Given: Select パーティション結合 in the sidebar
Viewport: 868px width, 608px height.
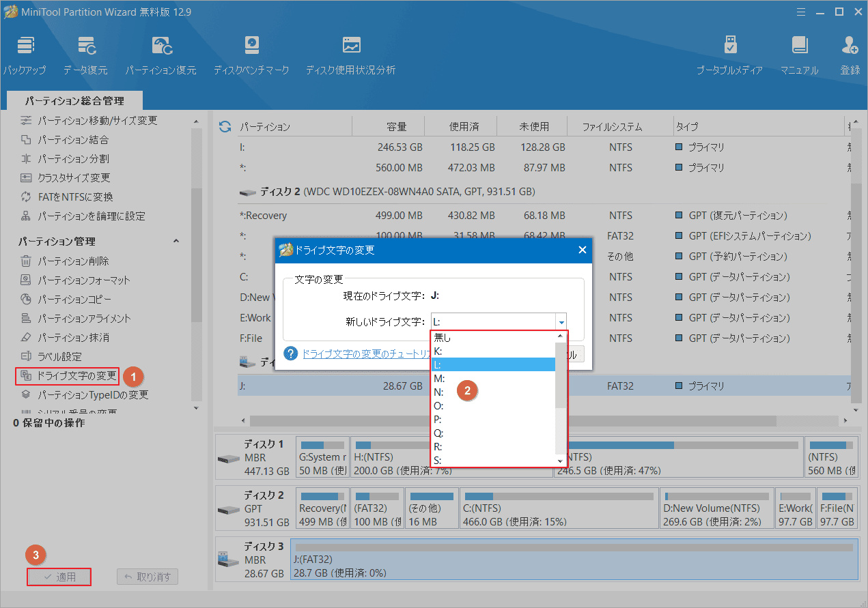Looking at the screenshot, I should (64, 140).
